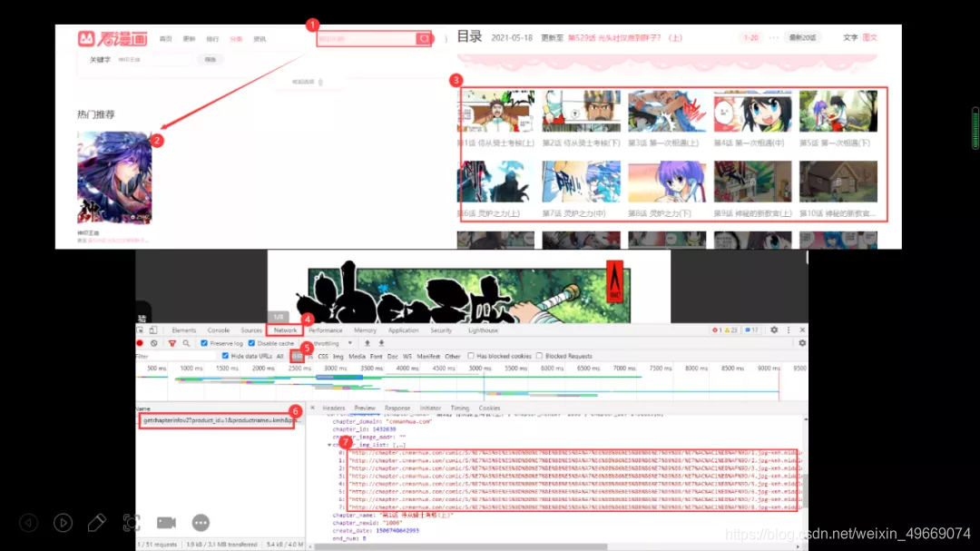Open the more options ellipsis in the bottom bar

pyautogui.click(x=201, y=522)
